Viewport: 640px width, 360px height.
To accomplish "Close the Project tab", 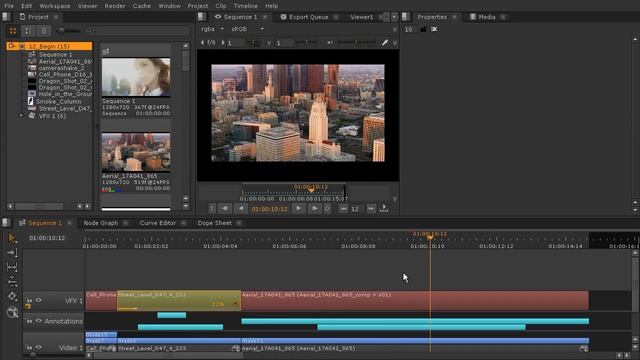I will click(x=56, y=17).
